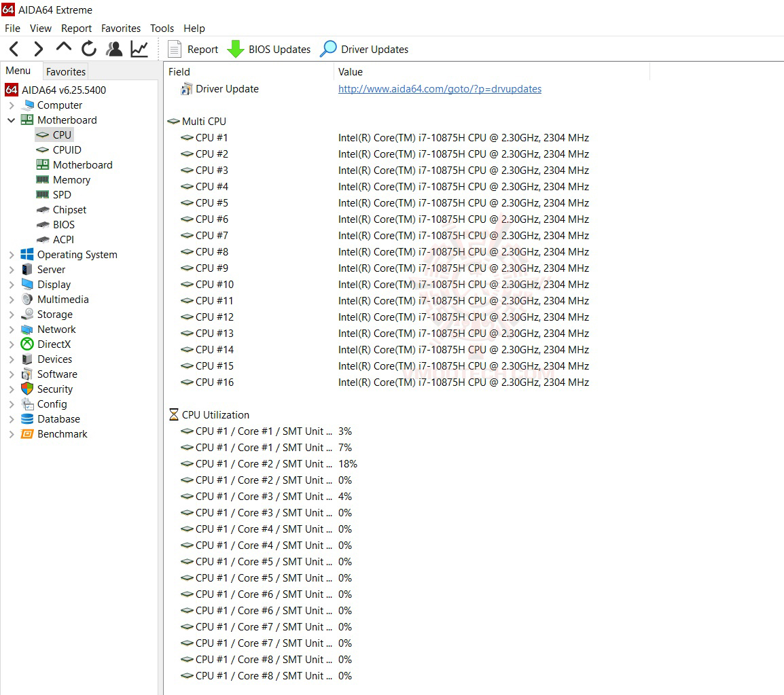Refresh the page with the circular arrow
This screenshot has width=784, height=695.
pos(89,49)
